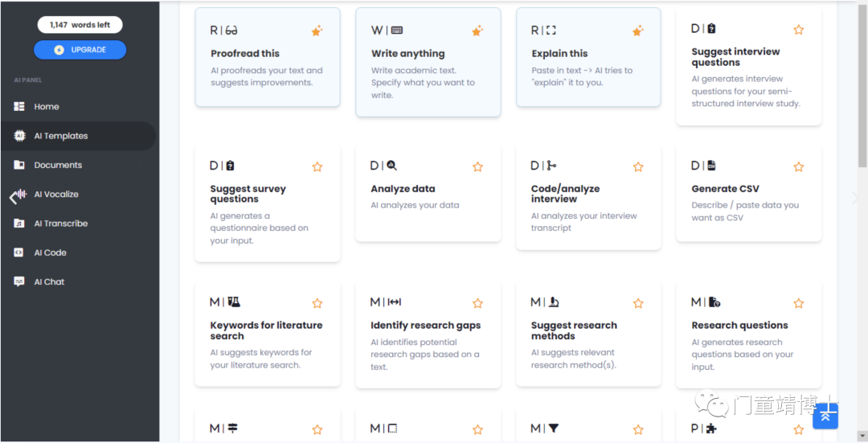The width and height of the screenshot is (868, 443).
Task: Unfavorite the Proofread this template star
Action: click(x=317, y=31)
